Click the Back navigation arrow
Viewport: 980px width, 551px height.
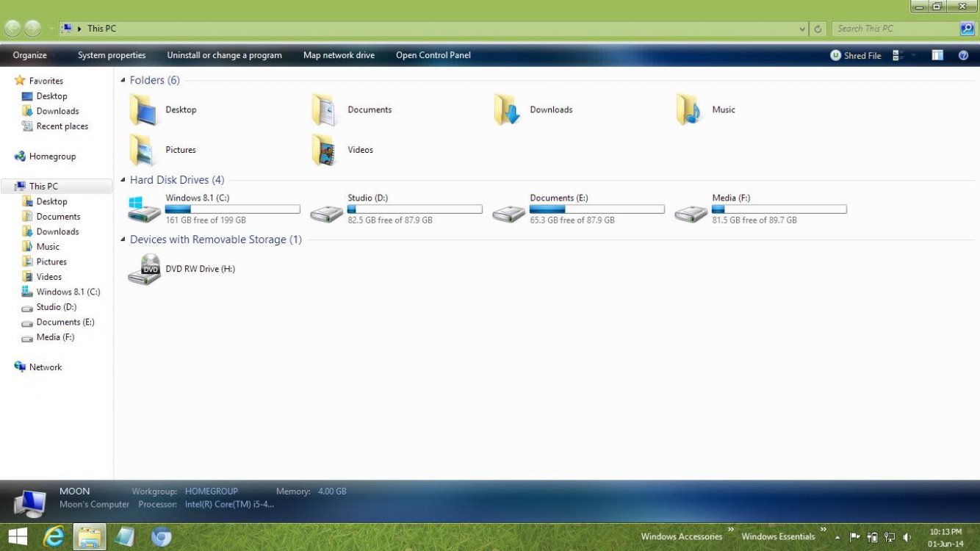click(x=12, y=29)
